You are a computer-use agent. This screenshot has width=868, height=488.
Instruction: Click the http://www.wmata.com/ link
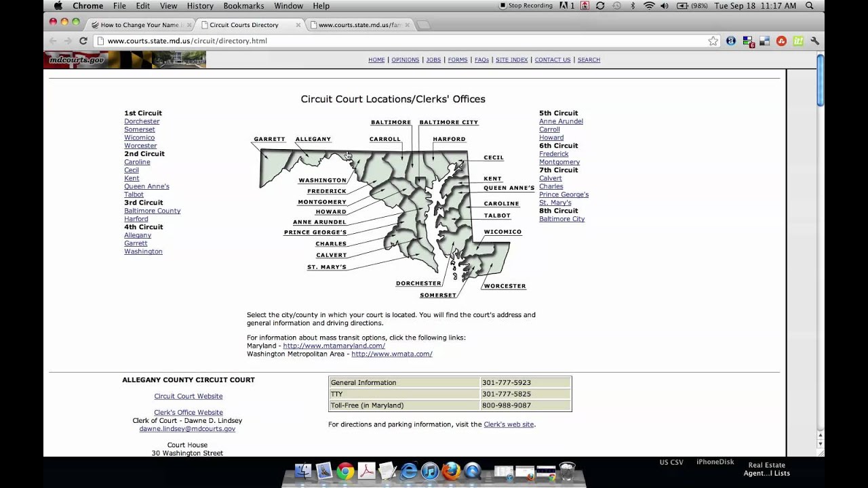(391, 354)
